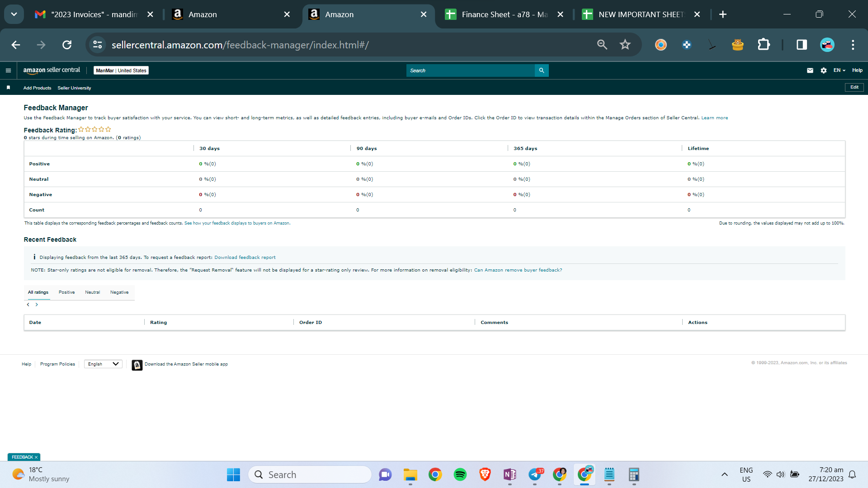Open Spotify from taskbar

click(460, 474)
